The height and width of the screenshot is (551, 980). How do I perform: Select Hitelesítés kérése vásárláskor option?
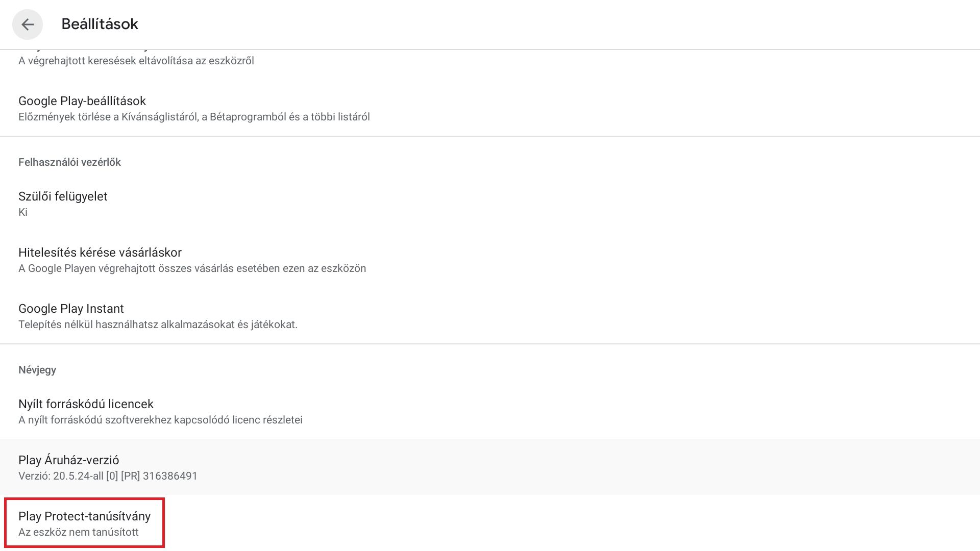click(x=100, y=253)
